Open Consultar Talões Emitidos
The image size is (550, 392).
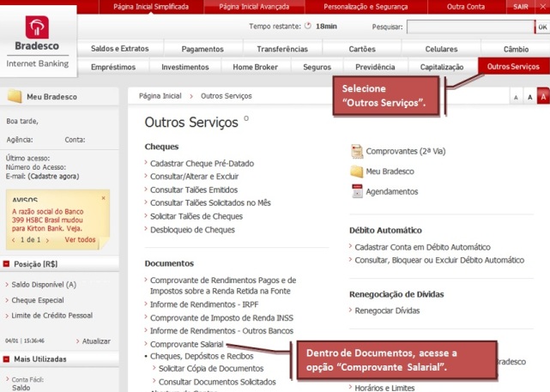pos(194,190)
